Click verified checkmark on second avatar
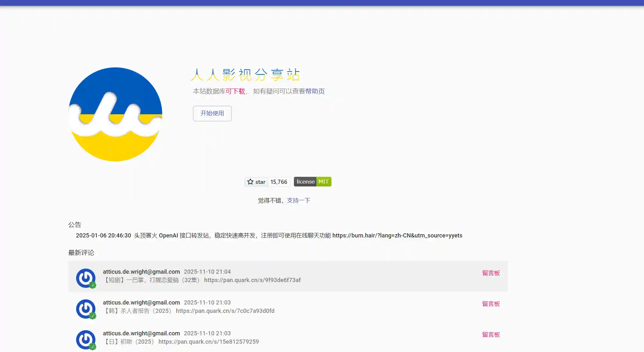 point(93,316)
